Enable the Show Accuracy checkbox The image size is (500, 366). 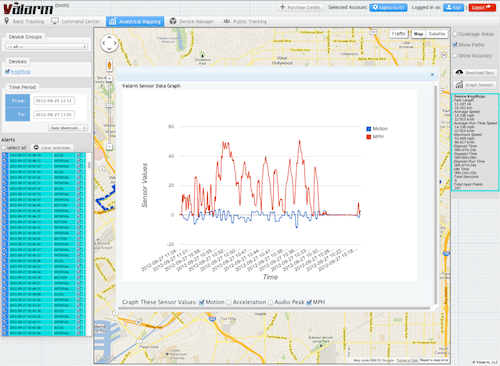pyautogui.click(x=455, y=56)
